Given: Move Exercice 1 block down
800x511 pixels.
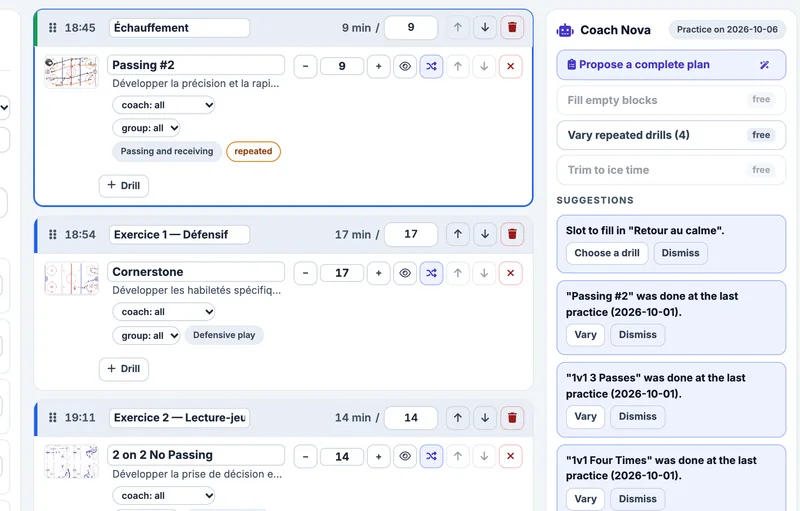Looking at the screenshot, I should pyautogui.click(x=485, y=234).
